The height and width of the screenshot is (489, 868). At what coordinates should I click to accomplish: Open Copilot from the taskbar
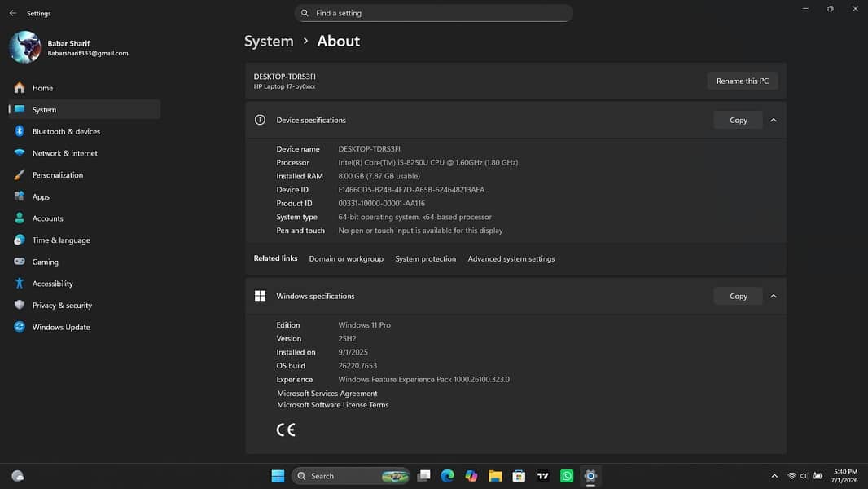471,476
